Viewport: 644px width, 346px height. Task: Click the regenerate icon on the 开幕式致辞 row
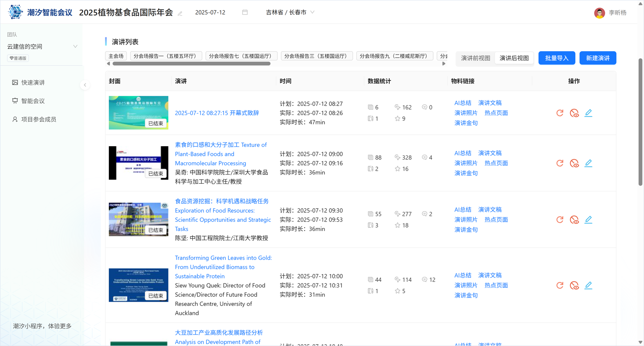pos(560,113)
